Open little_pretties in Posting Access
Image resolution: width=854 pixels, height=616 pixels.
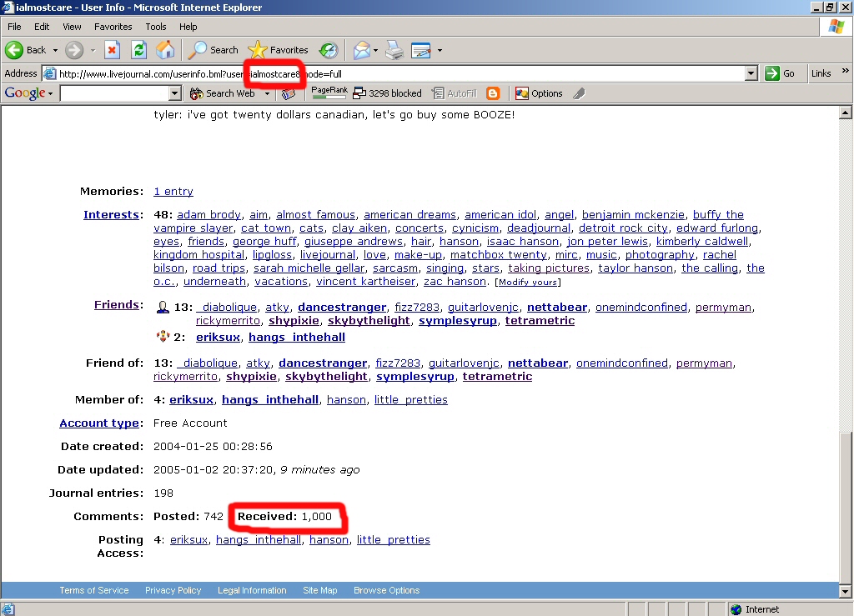394,540
